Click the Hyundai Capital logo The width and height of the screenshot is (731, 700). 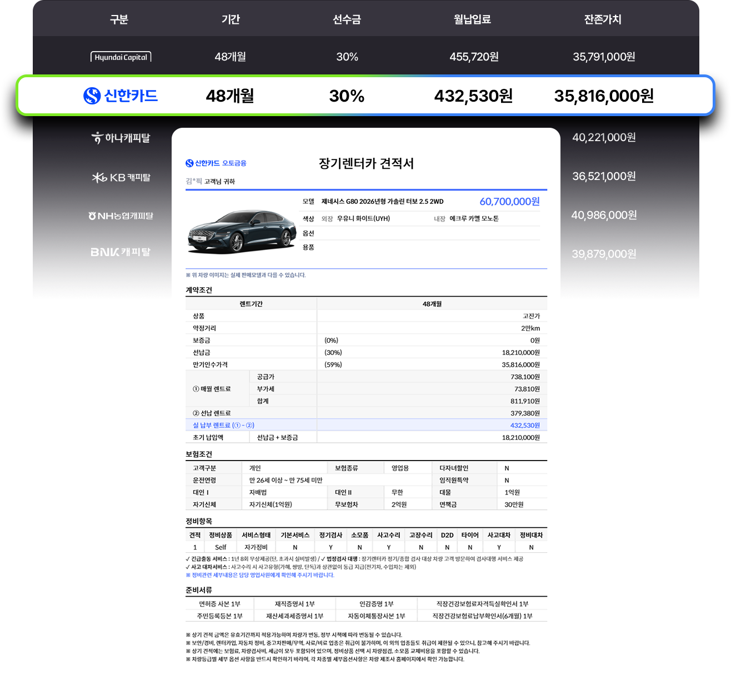(121, 57)
